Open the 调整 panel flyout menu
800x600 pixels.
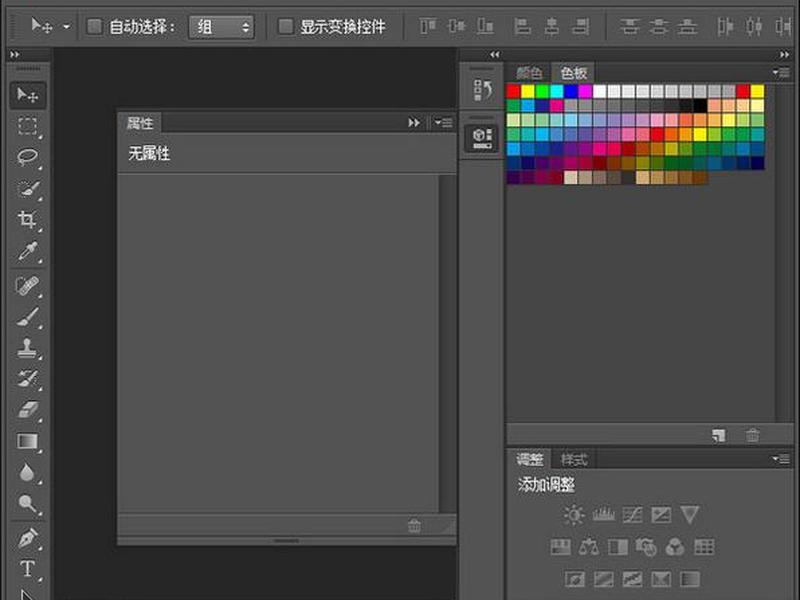point(781,459)
